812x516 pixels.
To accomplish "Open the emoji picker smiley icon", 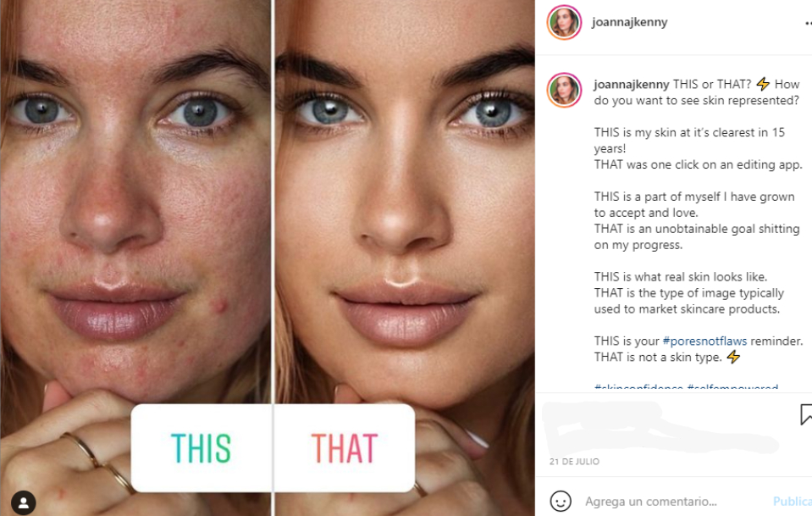I will (x=561, y=501).
